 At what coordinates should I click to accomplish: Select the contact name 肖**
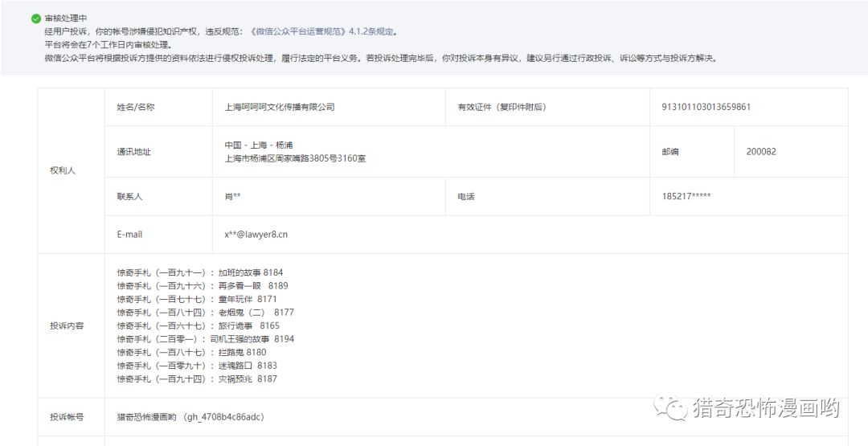(x=232, y=196)
